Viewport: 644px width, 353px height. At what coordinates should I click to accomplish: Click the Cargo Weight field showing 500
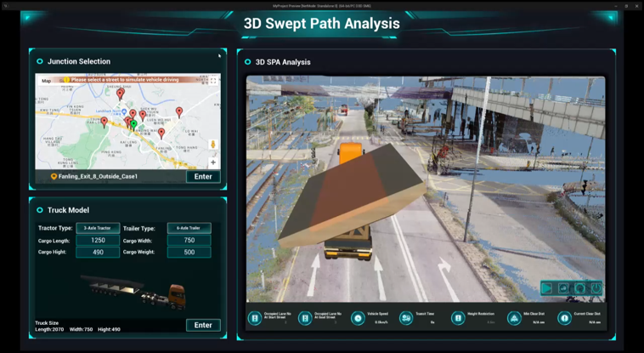189,252
